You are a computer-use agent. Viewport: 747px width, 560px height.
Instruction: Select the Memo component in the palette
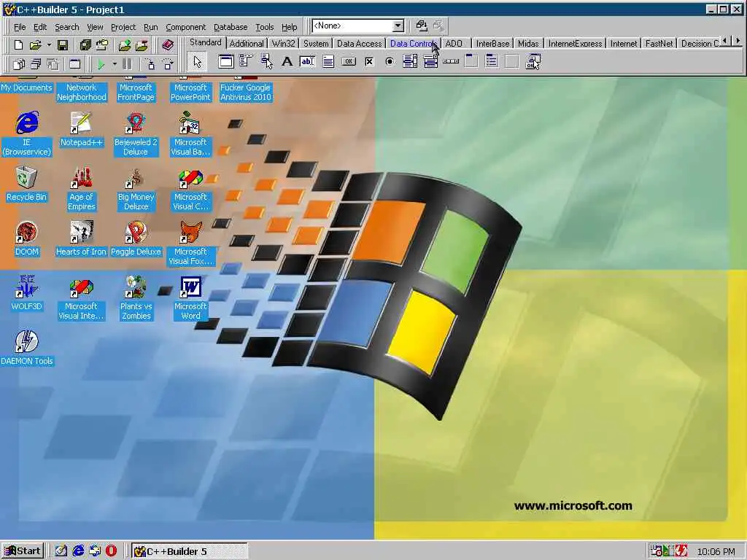pyautogui.click(x=328, y=61)
